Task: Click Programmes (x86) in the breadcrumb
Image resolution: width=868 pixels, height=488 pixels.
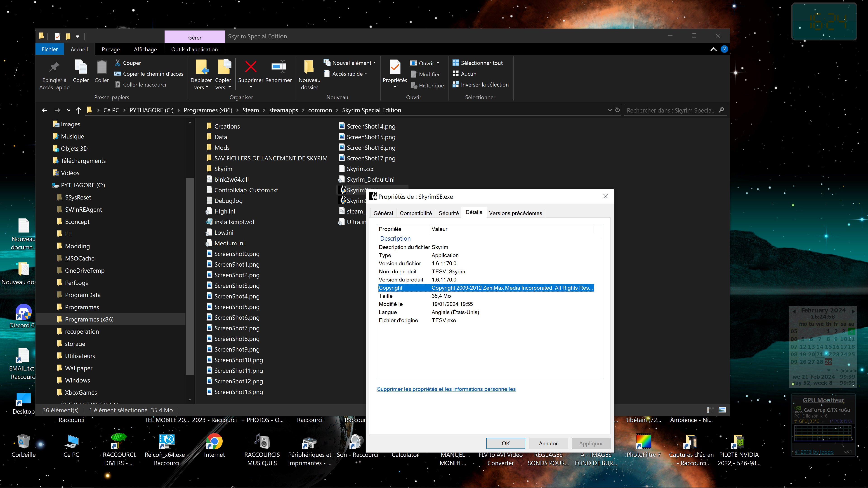Action: tap(208, 110)
